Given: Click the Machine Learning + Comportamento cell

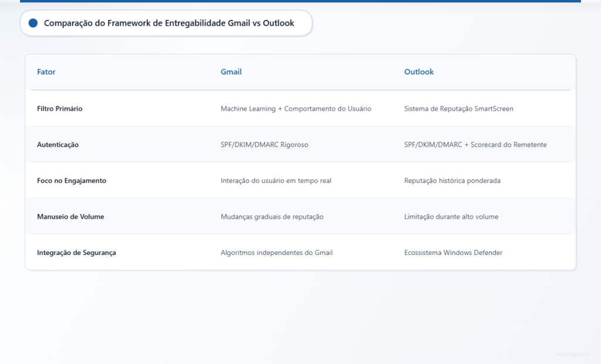Looking at the screenshot, I should click(x=296, y=108).
